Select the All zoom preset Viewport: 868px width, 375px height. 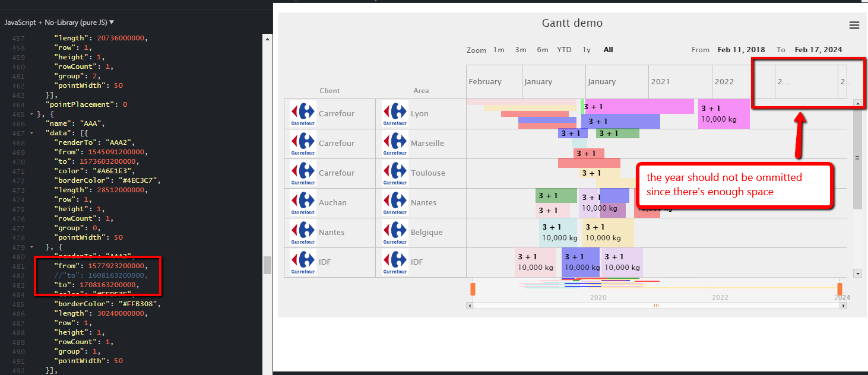tap(608, 50)
